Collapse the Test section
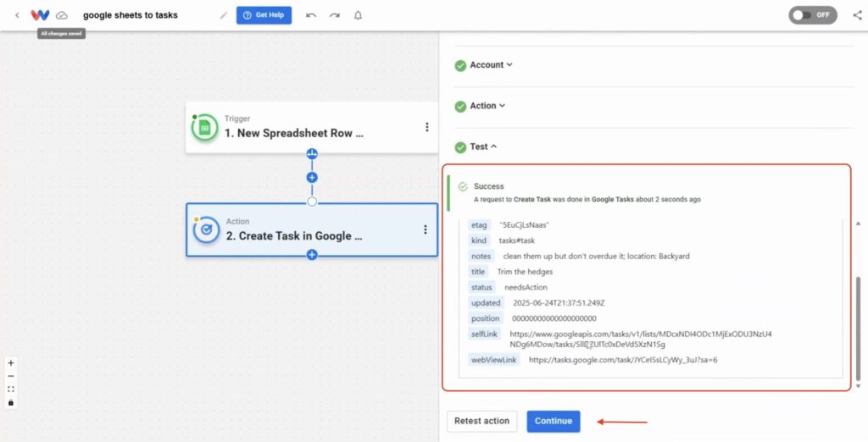868x442 pixels. [483, 146]
